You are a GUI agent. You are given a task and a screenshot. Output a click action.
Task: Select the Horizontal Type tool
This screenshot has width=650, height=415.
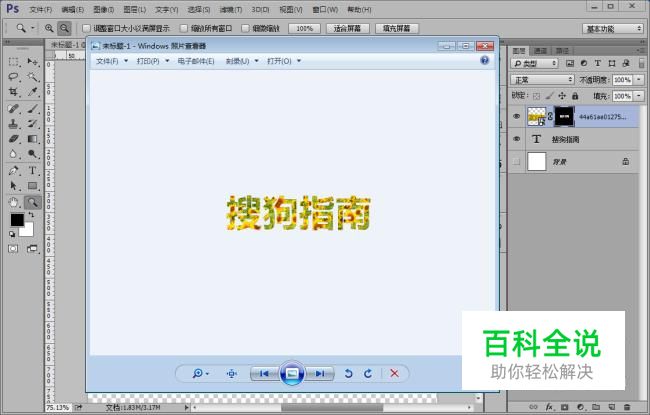tap(32, 170)
